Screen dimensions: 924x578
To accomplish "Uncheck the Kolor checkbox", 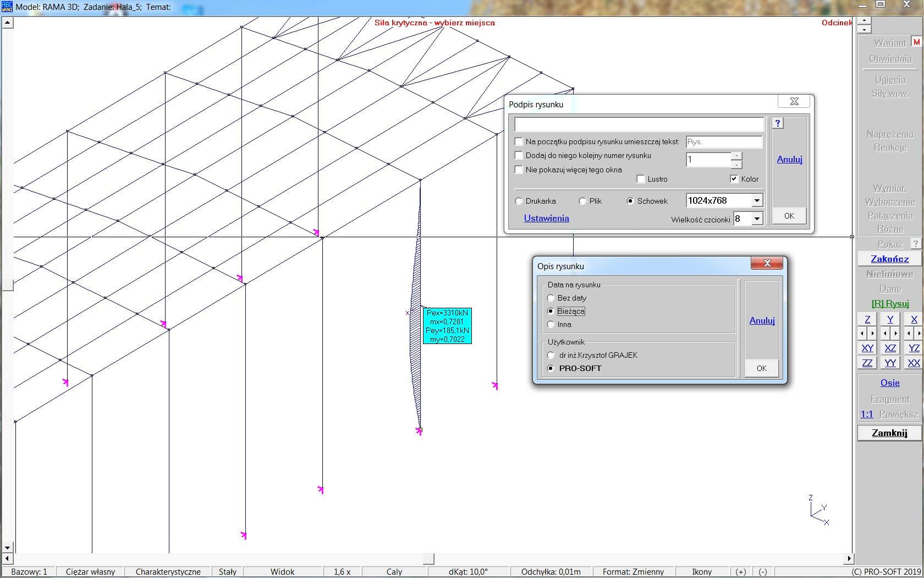I will tap(734, 179).
